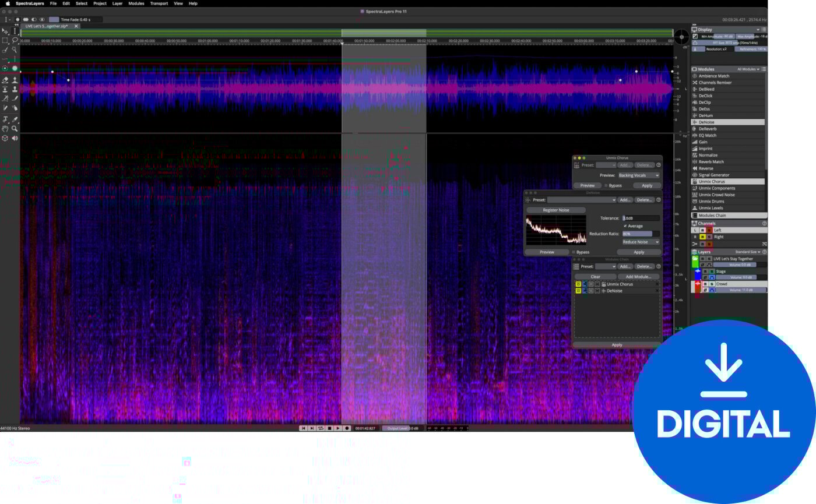
Task: Select the DeNoise module in the Modules panel
Action: [708, 122]
